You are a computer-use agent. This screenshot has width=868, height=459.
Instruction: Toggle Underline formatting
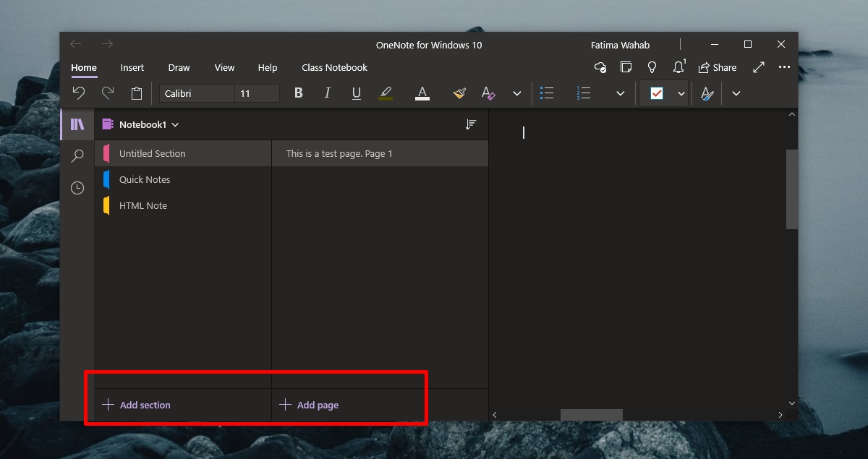pos(356,93)
